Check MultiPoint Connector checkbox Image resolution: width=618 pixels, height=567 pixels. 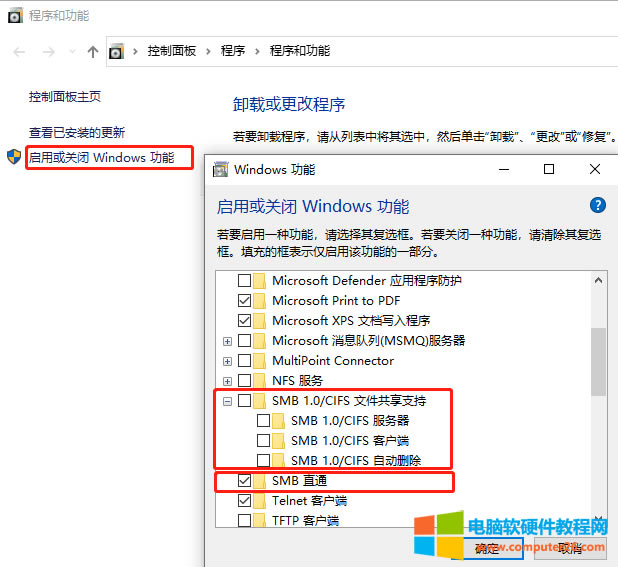pos(244,361)
